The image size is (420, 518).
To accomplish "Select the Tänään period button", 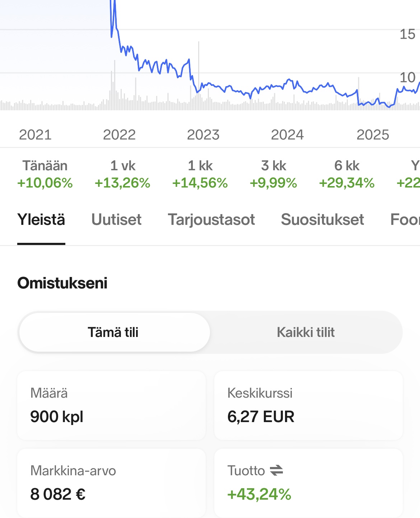I will [45, 175].
